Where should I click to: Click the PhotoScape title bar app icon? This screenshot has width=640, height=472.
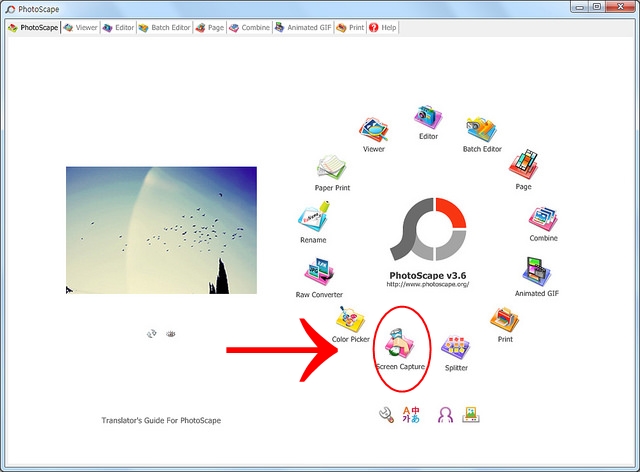11,9
